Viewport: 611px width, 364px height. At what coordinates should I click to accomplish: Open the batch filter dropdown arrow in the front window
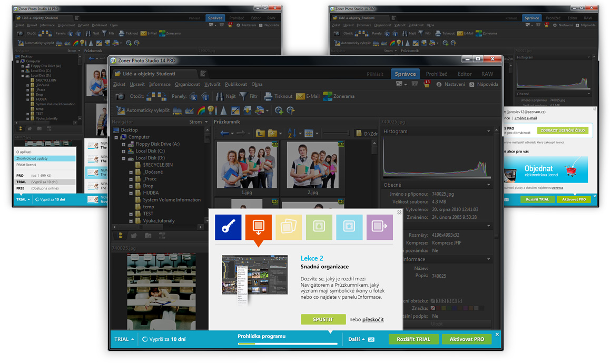[268, 111]
